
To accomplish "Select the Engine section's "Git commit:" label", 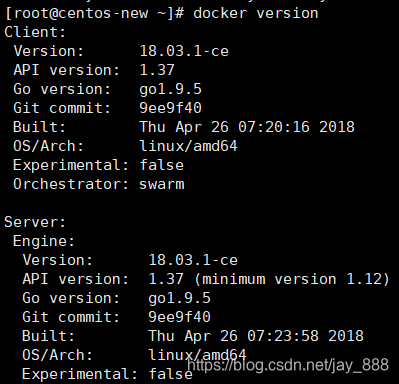I will point(71,317).
